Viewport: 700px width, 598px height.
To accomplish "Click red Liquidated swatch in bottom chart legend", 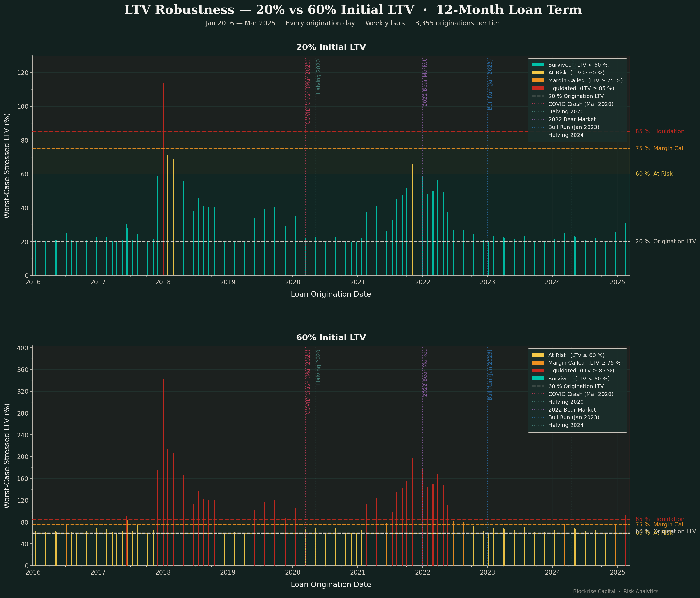I will (538, 371).
